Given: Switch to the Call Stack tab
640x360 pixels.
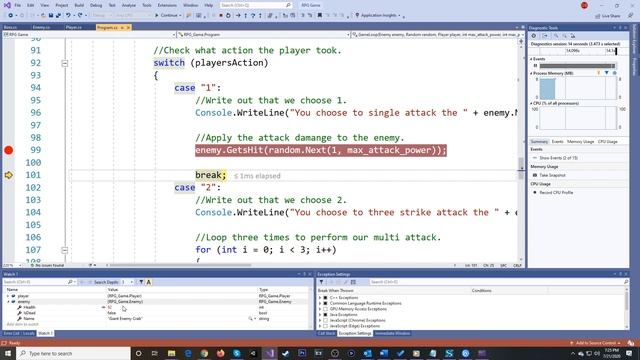Looking at the screenshot, I should pos(327,333).
